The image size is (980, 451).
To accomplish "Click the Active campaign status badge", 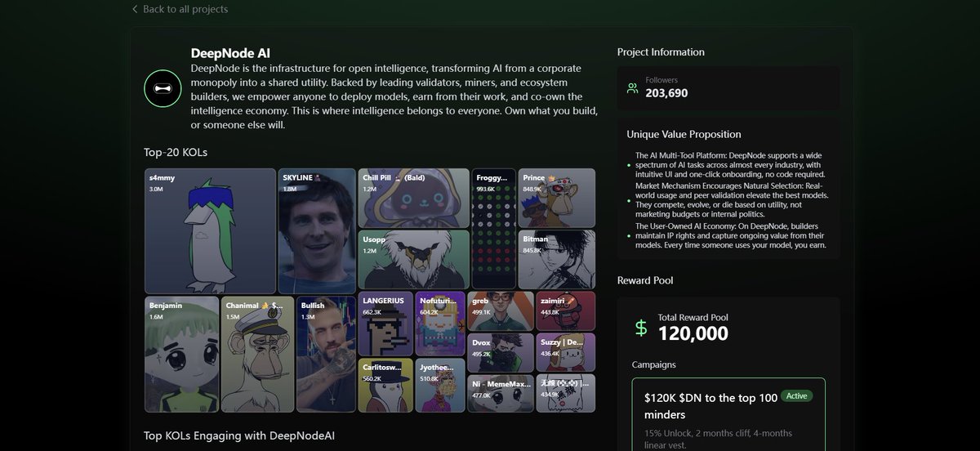I will [796, 395].
